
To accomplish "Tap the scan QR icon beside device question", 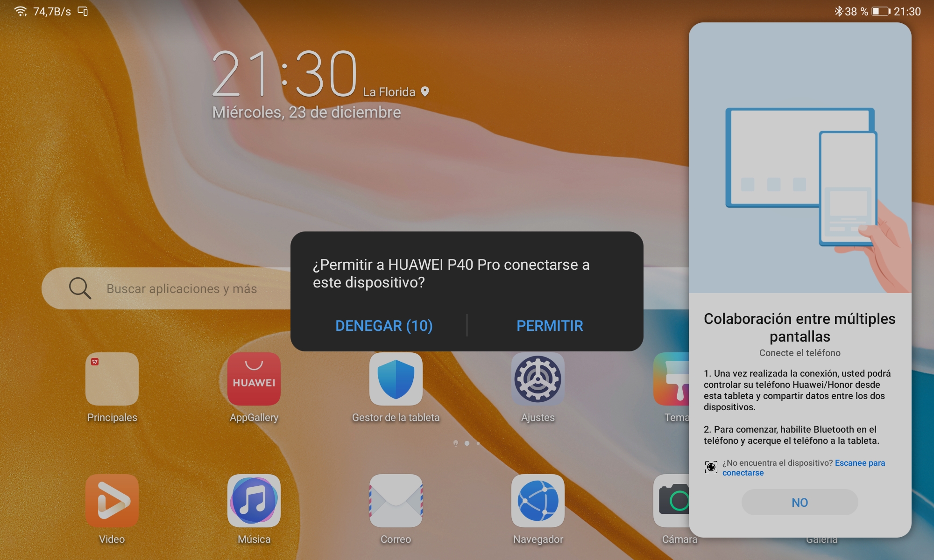I will pos(711,467).
